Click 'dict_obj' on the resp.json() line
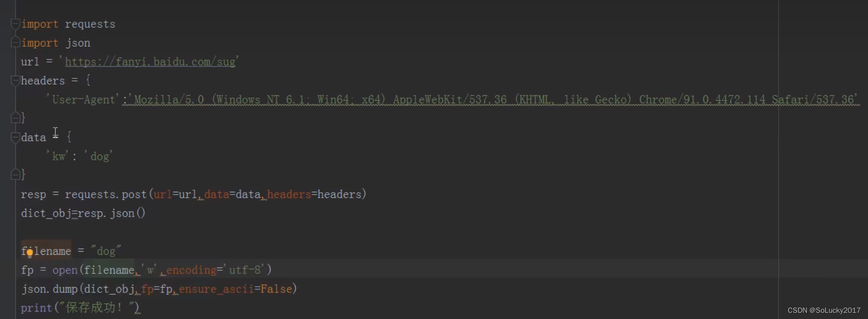 [46, 214]
